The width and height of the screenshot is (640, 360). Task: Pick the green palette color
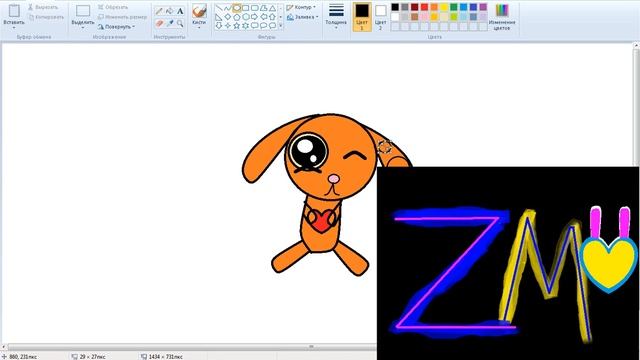point(454,7)
